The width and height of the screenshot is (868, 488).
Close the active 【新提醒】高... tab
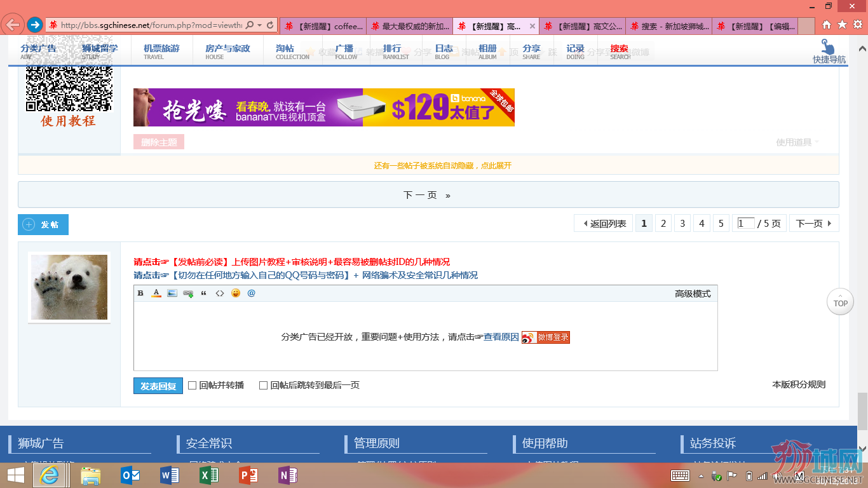pyautogui.click(x=532, y=26)
